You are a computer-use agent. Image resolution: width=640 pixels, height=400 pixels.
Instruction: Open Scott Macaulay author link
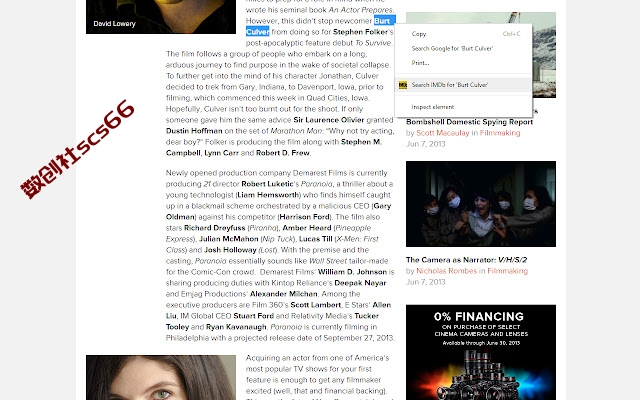click(442, 133)
